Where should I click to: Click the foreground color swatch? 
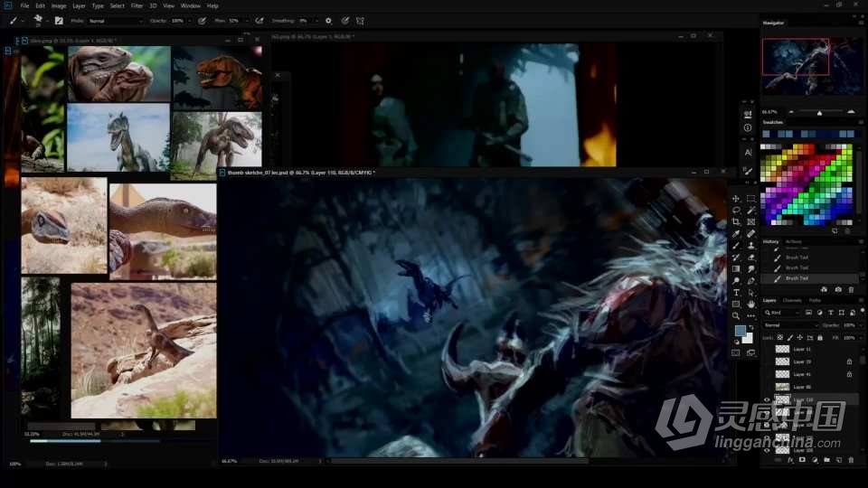741,331
